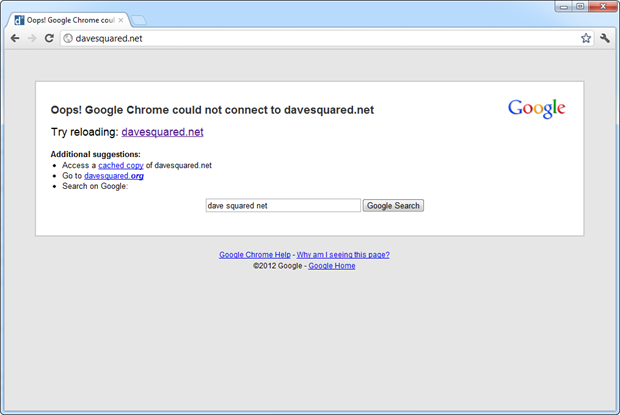620x415 pixels.
Task: Click the '©2012 Google' footer text
Action: [278, 266]
